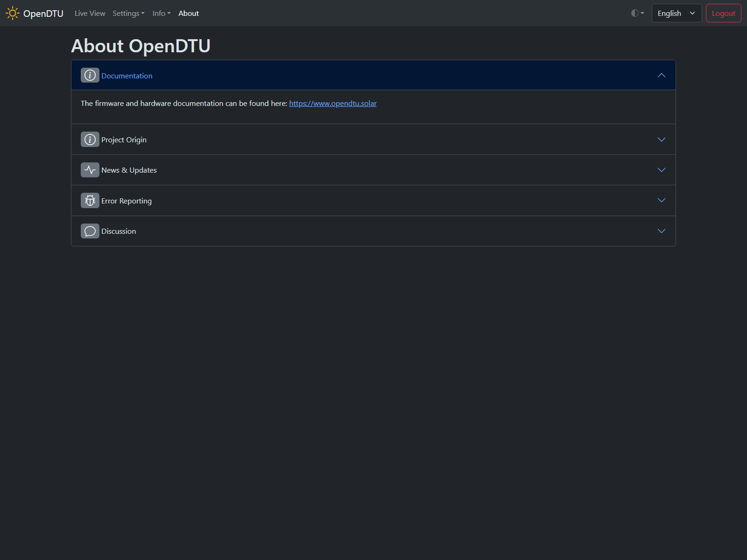Expand the Project Origin section
747x560 pixels.
(373, 140)
